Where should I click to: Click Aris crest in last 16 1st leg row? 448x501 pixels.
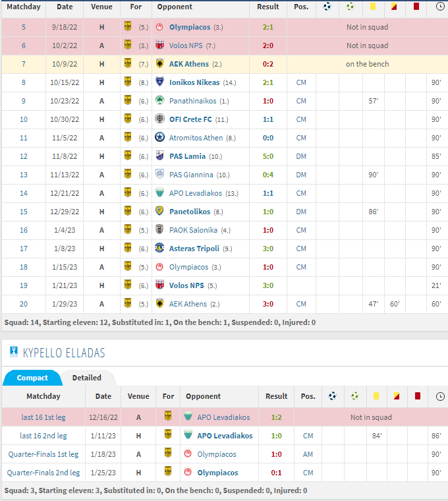(x=168, y=416)
